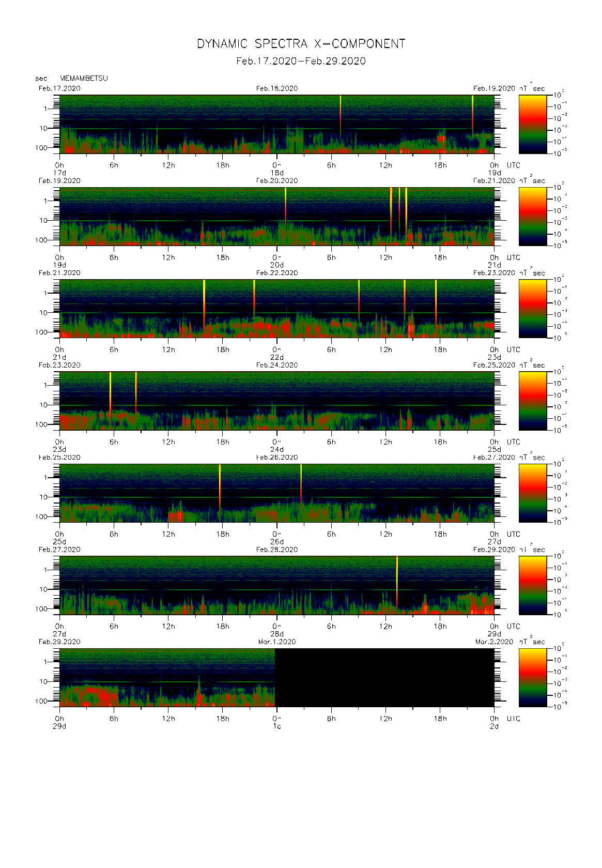Click the 'UTC' label under the Feb.17 panel
602x868 pixels.
coord(513,165)
